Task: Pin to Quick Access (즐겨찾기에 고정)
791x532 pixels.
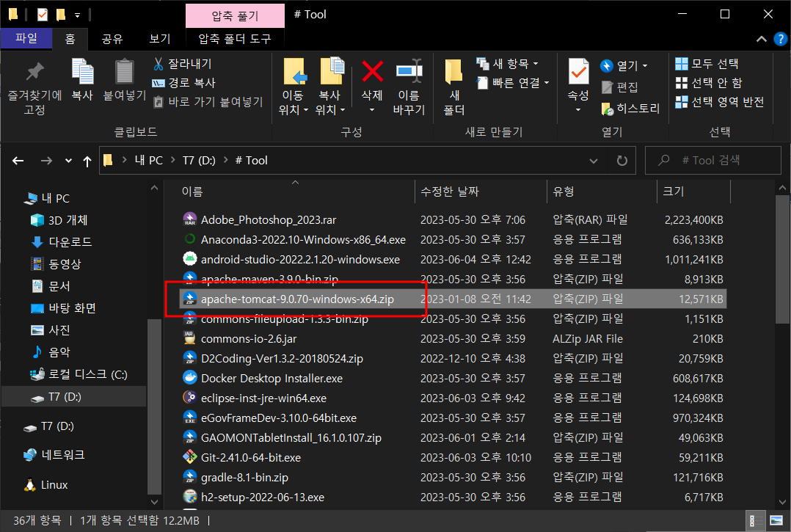Action: coord(34,87)
